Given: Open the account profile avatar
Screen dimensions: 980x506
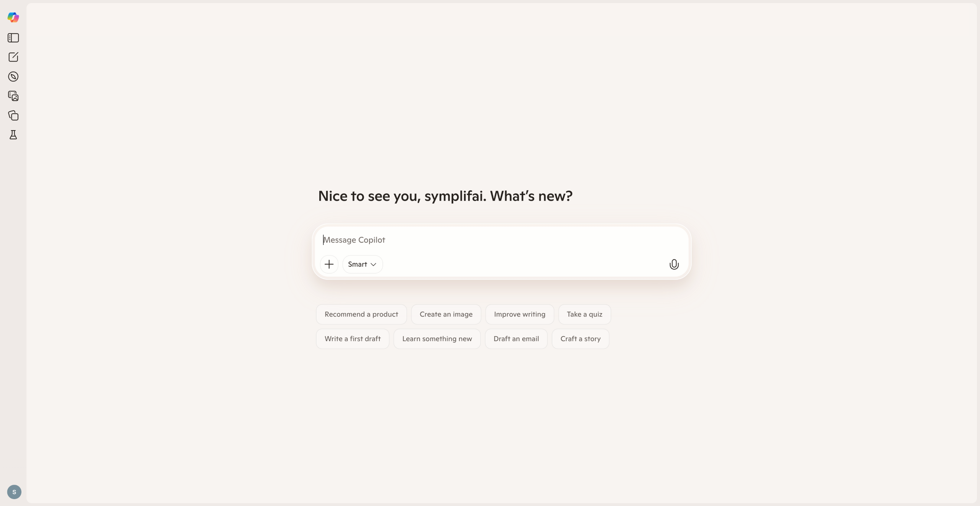Looking at the screenshot, I should (x=14, y=492).
